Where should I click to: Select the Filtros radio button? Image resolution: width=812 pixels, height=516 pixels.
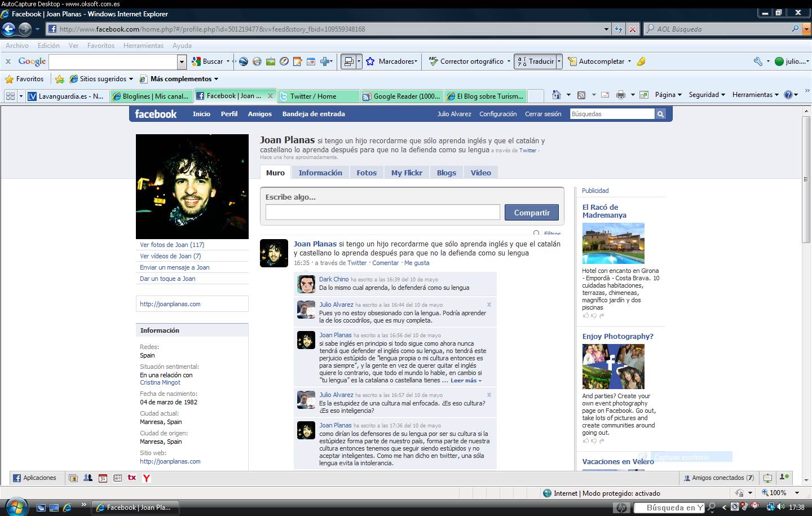536,233
